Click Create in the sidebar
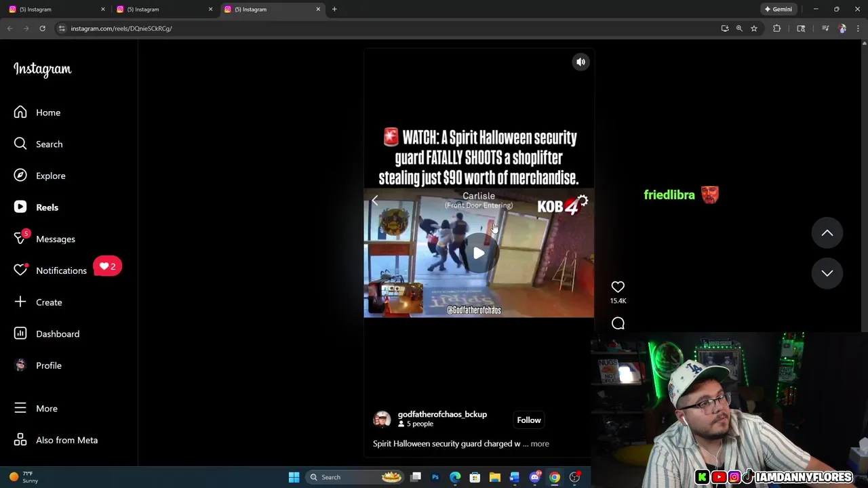The image size is (868, 488). (38, 302)
